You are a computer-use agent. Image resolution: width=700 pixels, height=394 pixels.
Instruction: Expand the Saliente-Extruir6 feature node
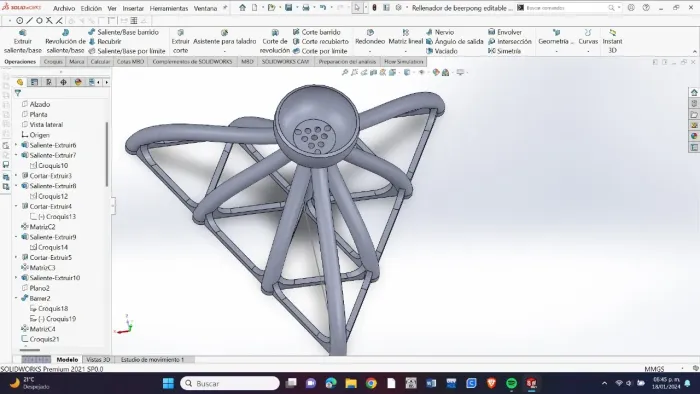point(17,145)
